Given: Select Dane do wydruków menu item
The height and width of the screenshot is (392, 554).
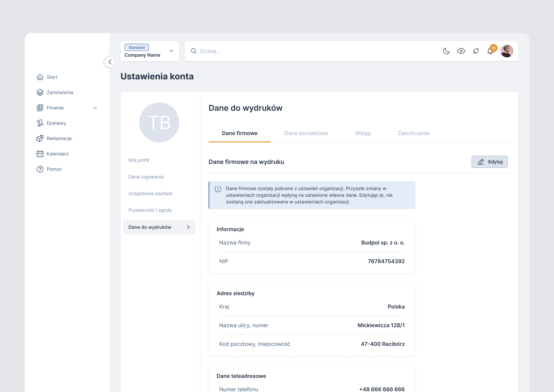Looking at the screenshot, I should click(x=159, y=227).
